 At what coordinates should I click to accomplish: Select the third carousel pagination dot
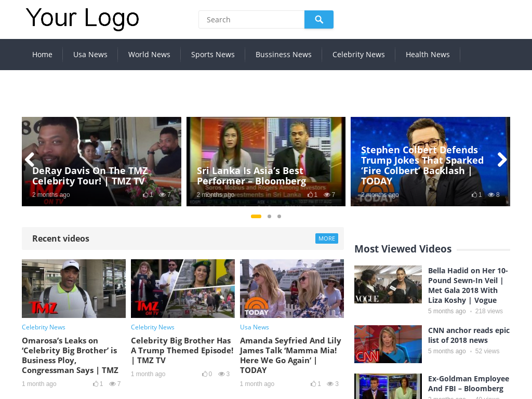click(279, 216)
